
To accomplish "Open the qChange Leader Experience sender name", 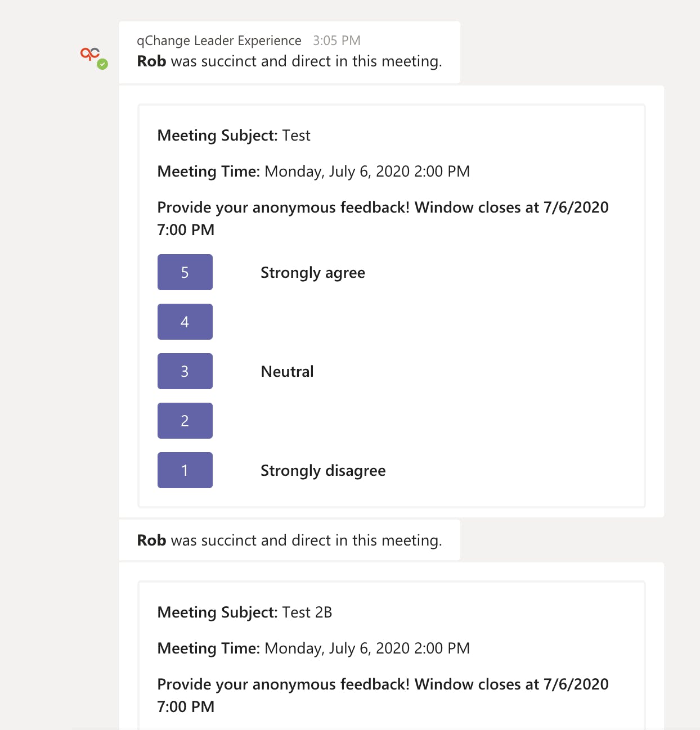I will pyautogui.click(x=219, y=40).
